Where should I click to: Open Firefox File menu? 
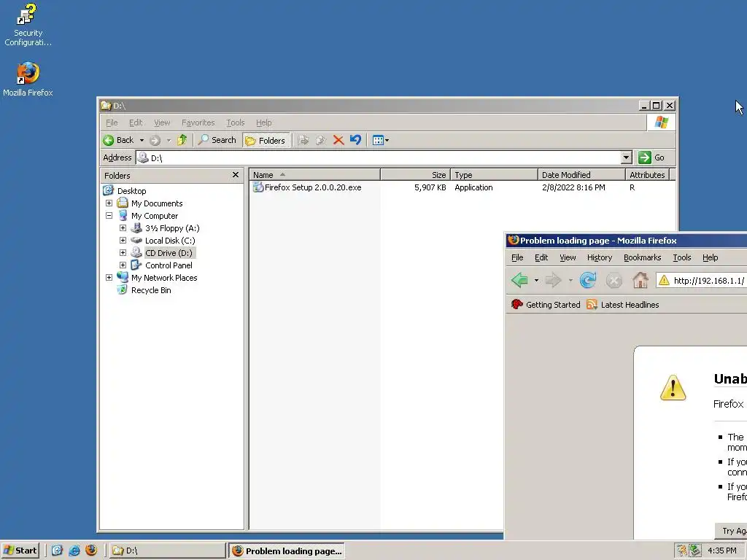517,257
